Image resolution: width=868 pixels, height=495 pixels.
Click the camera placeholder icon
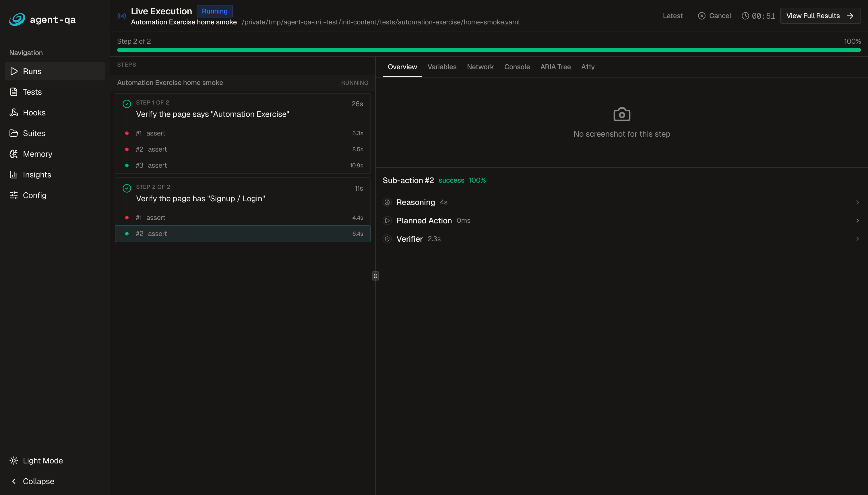622,115
